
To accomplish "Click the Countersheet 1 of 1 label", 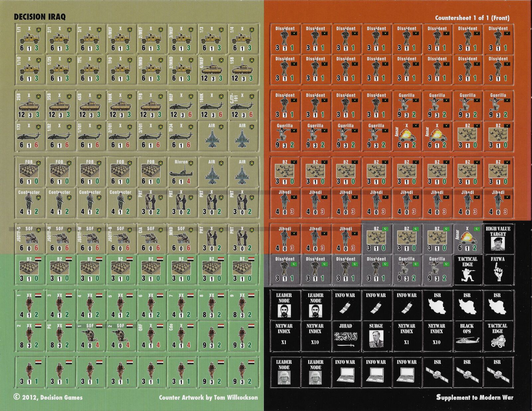I will 472,18.
